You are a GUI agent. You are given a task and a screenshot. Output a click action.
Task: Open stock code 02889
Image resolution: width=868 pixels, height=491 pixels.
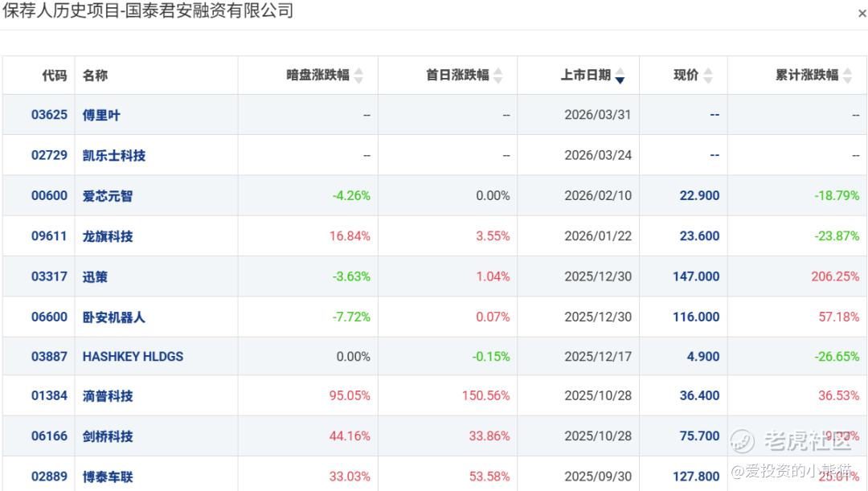(49, 476)
